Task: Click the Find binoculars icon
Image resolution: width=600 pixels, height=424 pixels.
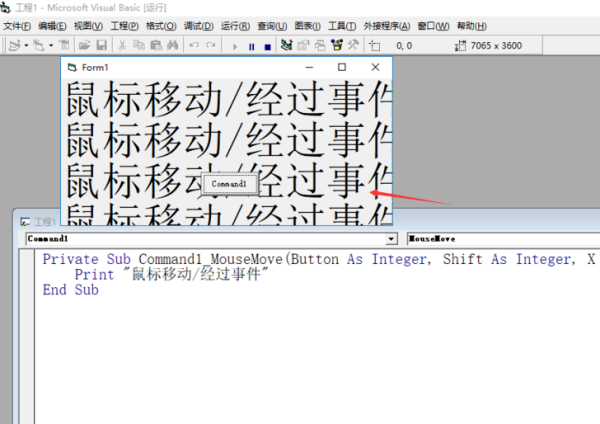Action: coord(173,45)
